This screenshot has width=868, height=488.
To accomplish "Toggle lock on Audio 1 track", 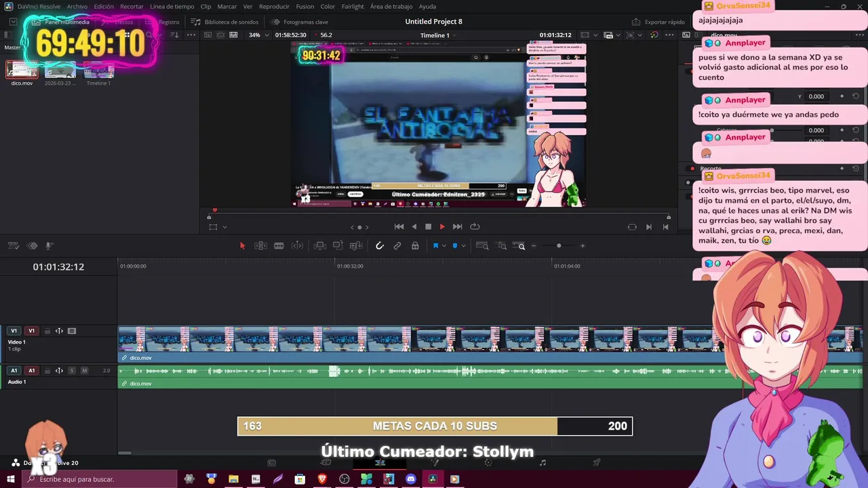I will pyautogui.click(x=47, y=371).
